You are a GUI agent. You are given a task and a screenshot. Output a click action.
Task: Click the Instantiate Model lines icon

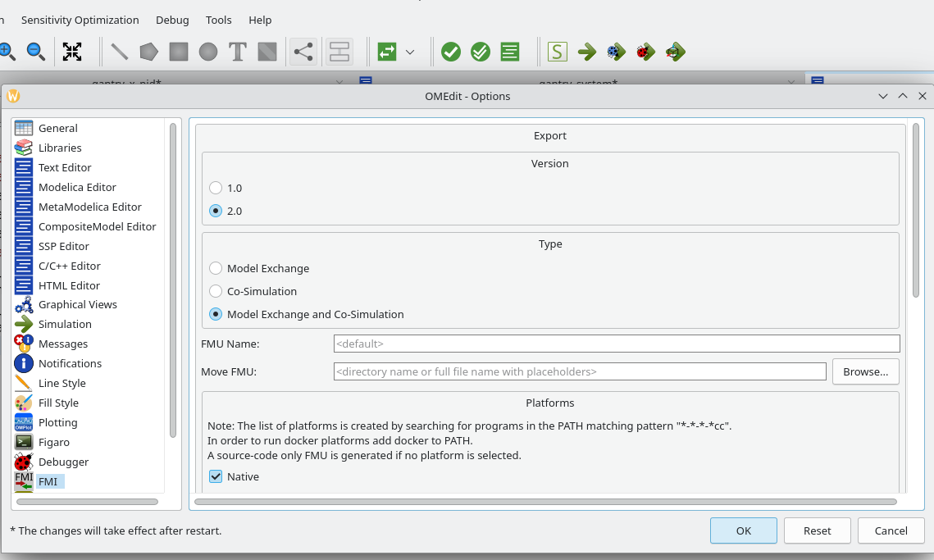[x=510, y=52]
